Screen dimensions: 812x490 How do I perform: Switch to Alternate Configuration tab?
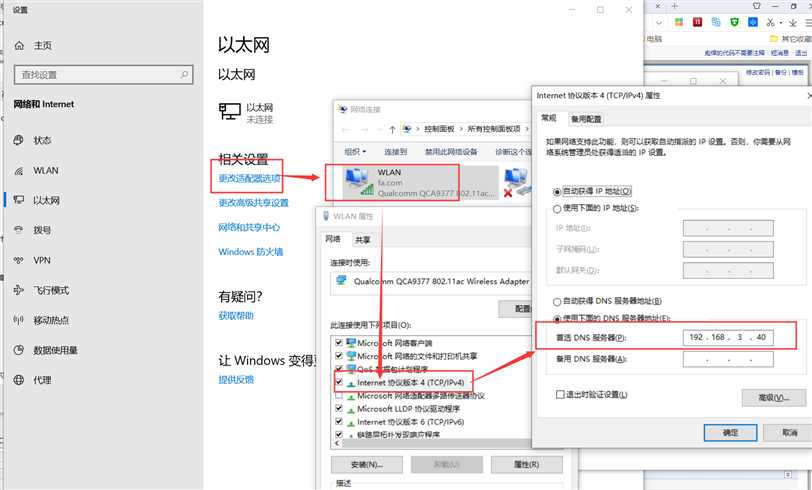pos(586,119)
